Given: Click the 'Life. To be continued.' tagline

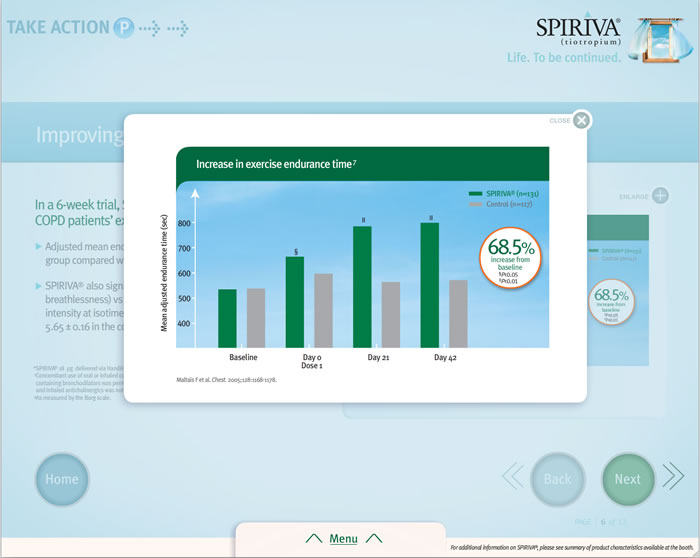Looking at the screenshot, I should (564, 58).
